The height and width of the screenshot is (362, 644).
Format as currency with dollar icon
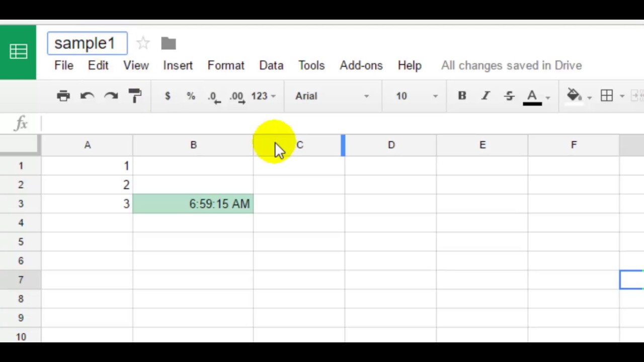tap(168, 96)
